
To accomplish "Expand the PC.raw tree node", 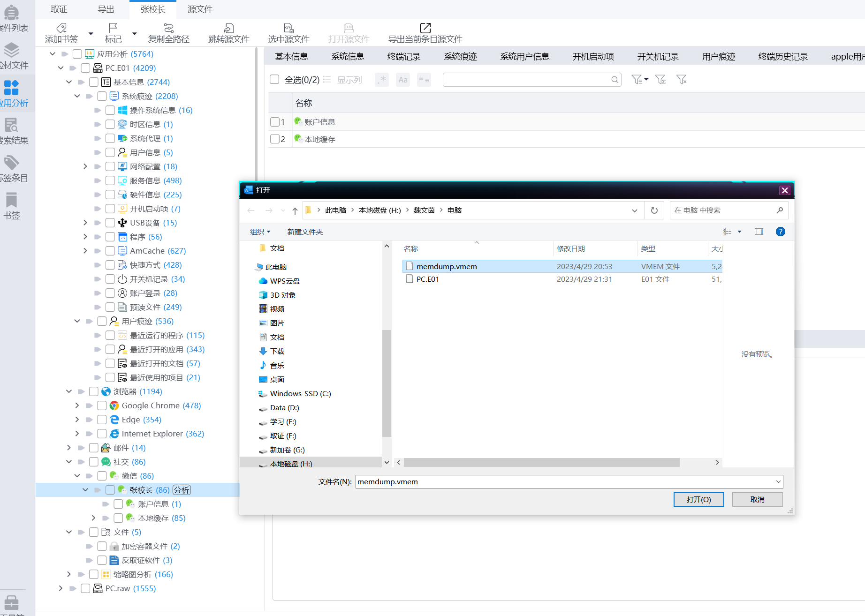I will tap(61, 588).
